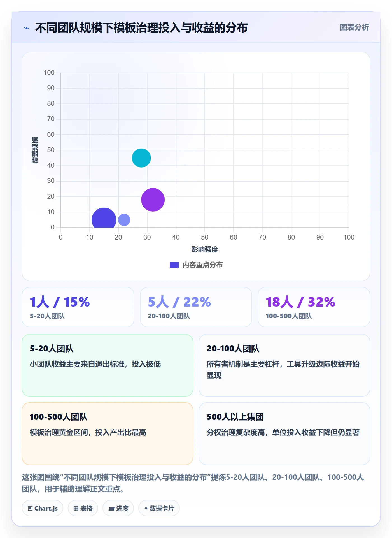
Task: Click the diamond icon in the 数据卡片 tag
Action: [x=146, y=508]
